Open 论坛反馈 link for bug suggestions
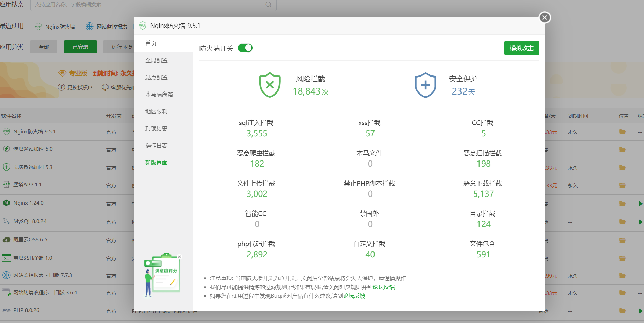 [354, 296]
